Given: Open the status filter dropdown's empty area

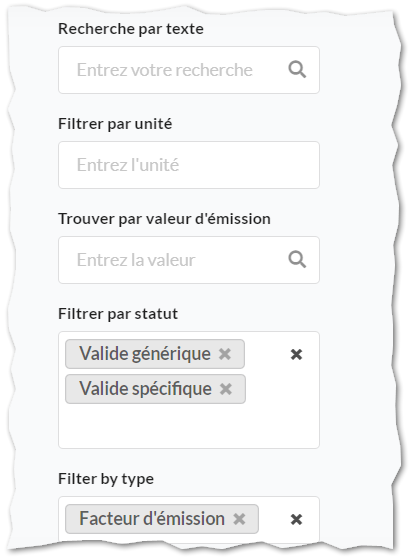Looking at the screenshot, I should [189, 426].
